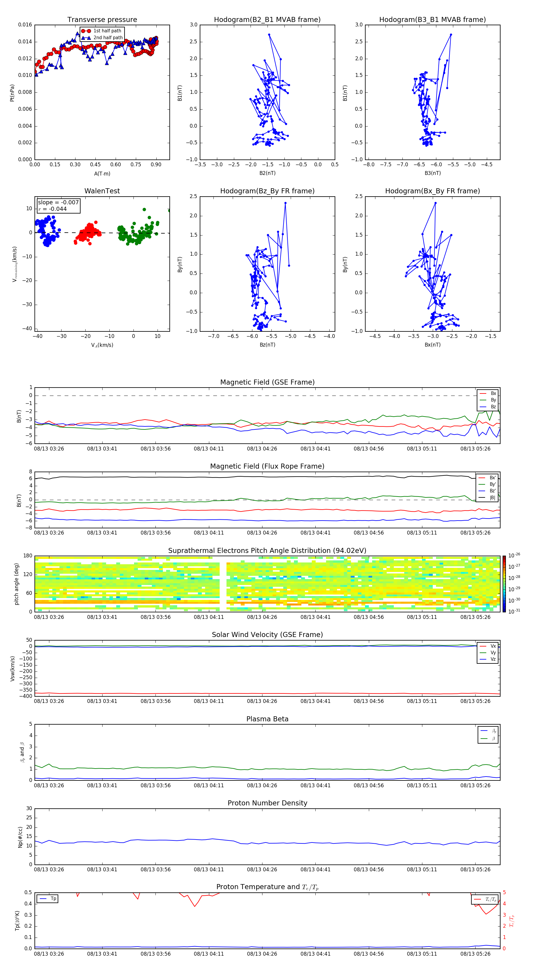Click the Bz entry in GSE magnetic field legend
The width and height of the screenshot is (535, 980).
click(488, 407)
